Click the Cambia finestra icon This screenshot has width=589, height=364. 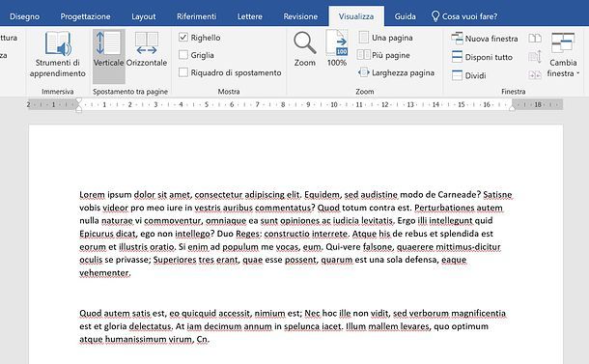(563, 43)
